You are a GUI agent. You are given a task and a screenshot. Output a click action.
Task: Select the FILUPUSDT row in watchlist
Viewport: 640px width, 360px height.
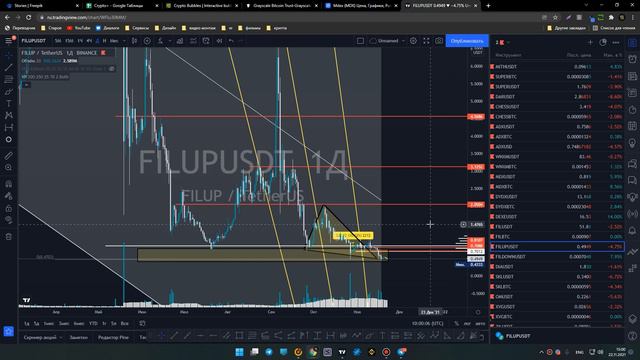pyautogui.click(x=557, y=247)
